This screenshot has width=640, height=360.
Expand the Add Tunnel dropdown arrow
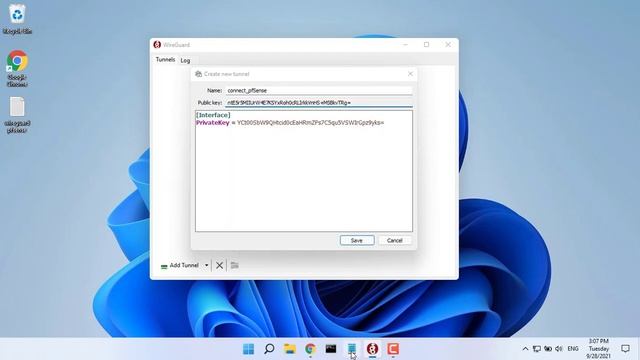pyautogui.click(x=207, y=265)
